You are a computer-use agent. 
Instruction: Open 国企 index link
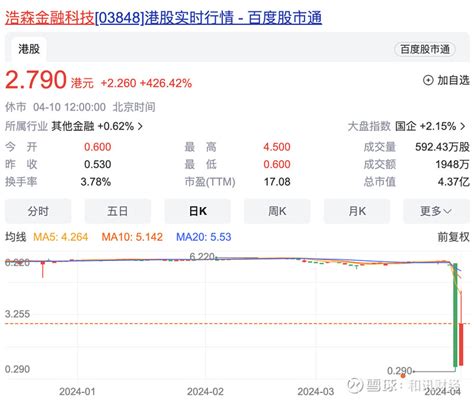click(406, 126)
